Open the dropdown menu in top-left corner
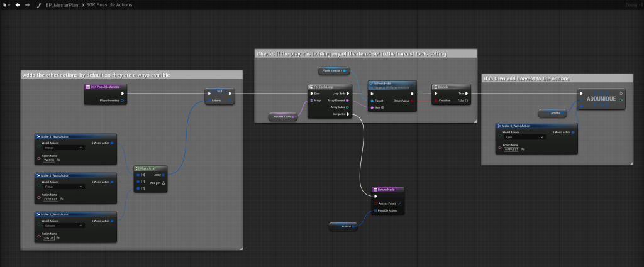The height and width of the screenshot is (267, 644). point(6,4)
